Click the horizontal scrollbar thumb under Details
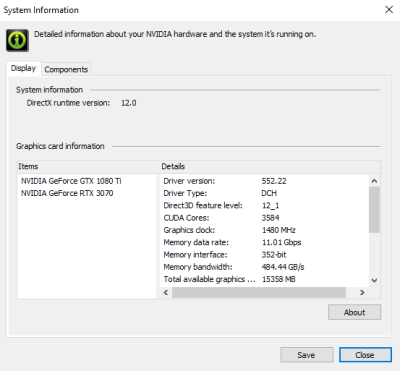 (x=259, y=293)
